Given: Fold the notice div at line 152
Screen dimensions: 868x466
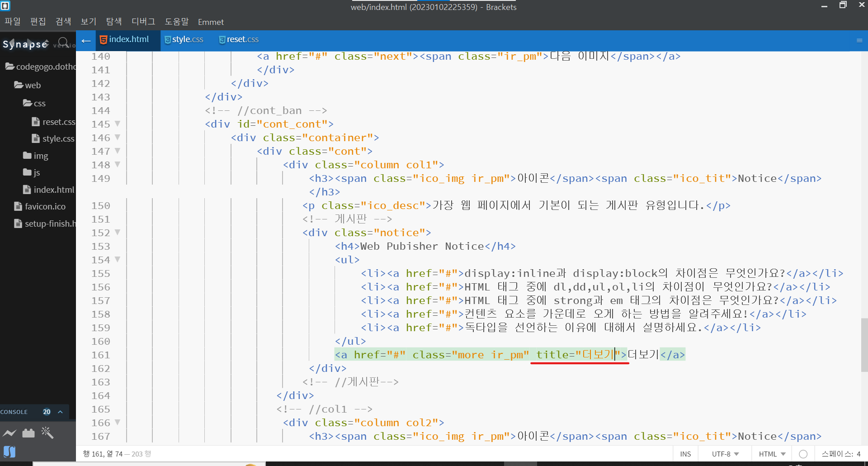Looking at the screenshot, I should pos(118,232).
